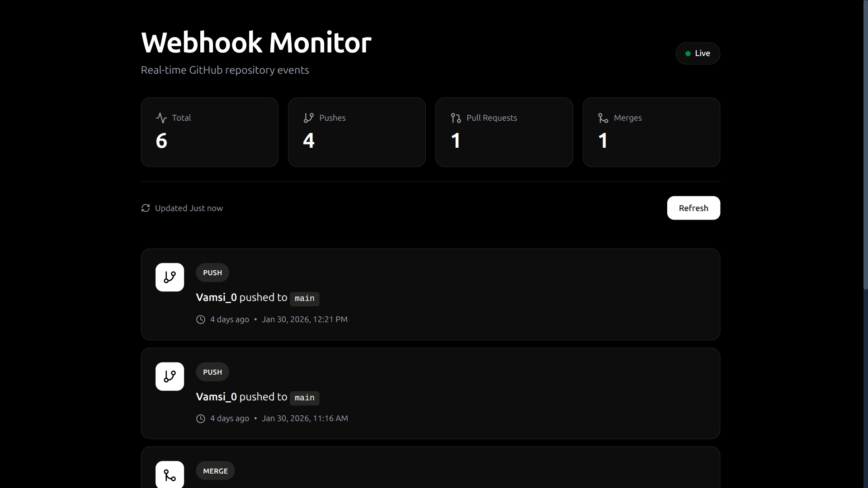This screenshot has width=868, height=488.
Task: Click the refresh icon beside Updated Just now
Action: 145,208
